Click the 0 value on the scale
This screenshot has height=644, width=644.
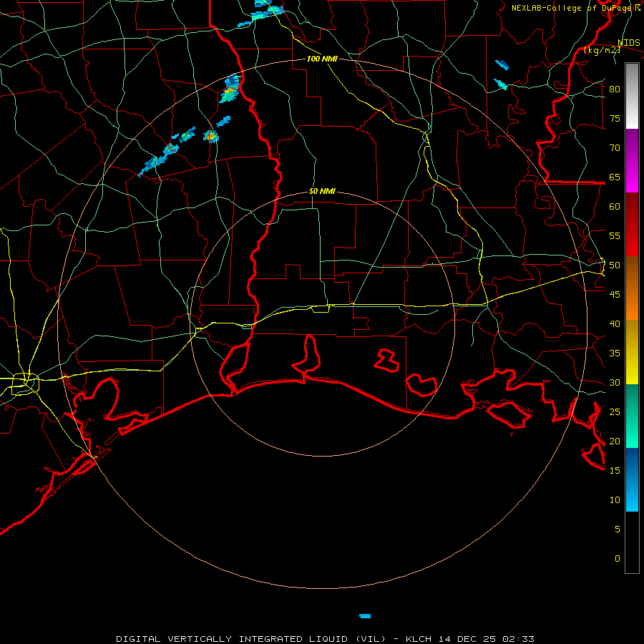click(x=618, y=559)
